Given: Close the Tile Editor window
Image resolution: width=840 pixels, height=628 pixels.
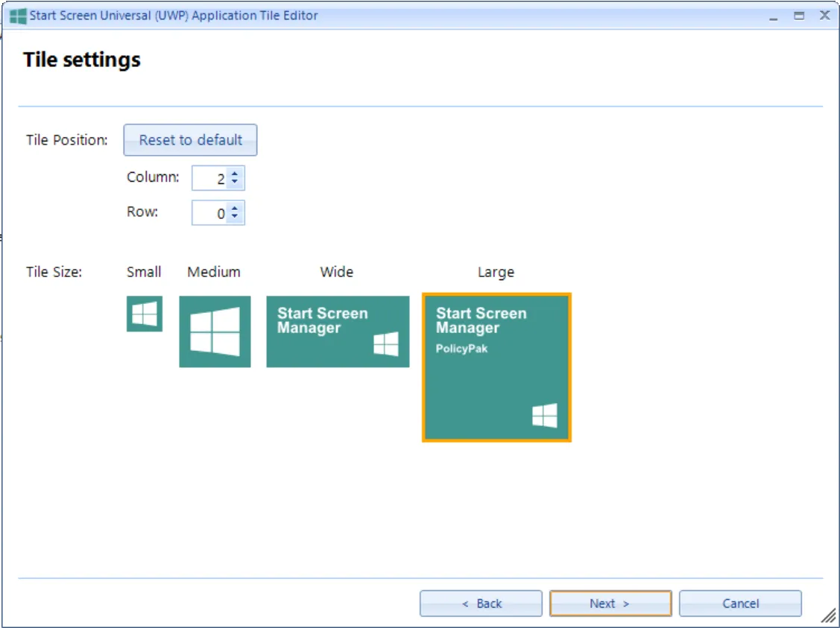Looking at the screenshot, I should [x=825, y=16].
